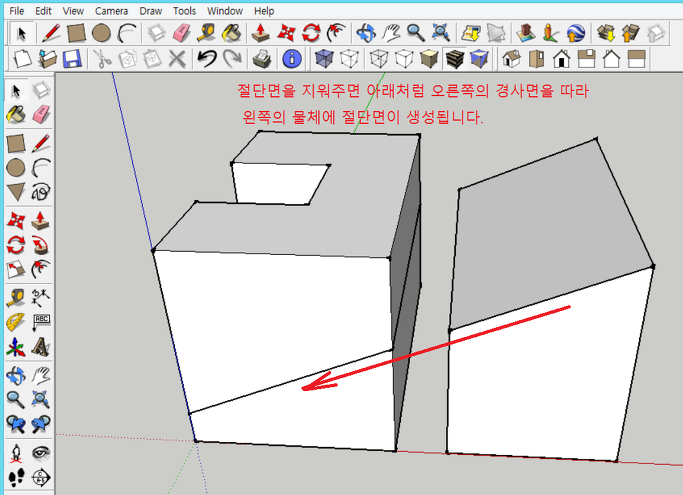Select the Text label tool

41,322
